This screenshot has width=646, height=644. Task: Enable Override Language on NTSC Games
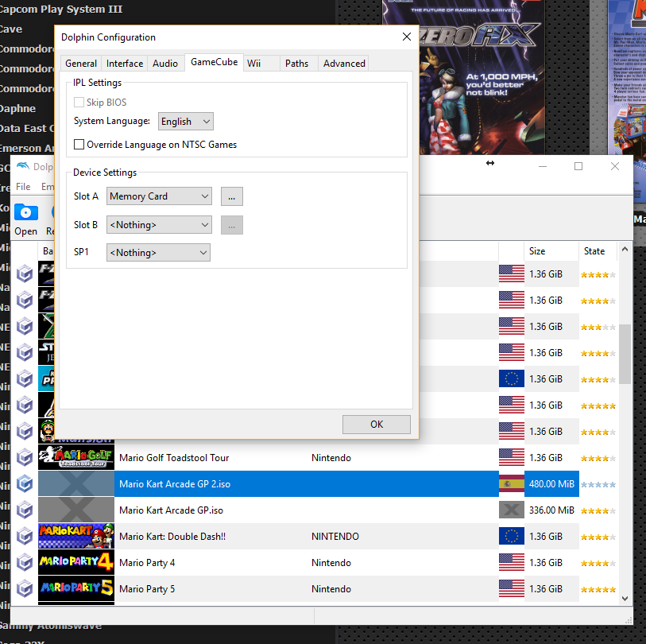click(x=79, y=144)
